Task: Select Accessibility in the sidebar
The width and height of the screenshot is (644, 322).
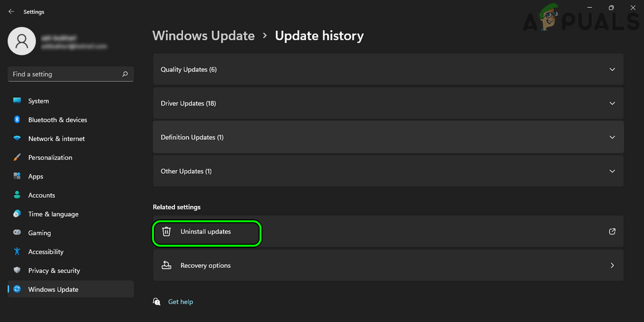Action: 46,252
